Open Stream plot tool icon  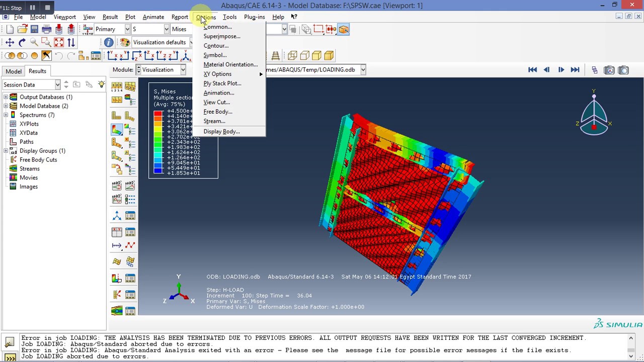[x=117, y=311]
